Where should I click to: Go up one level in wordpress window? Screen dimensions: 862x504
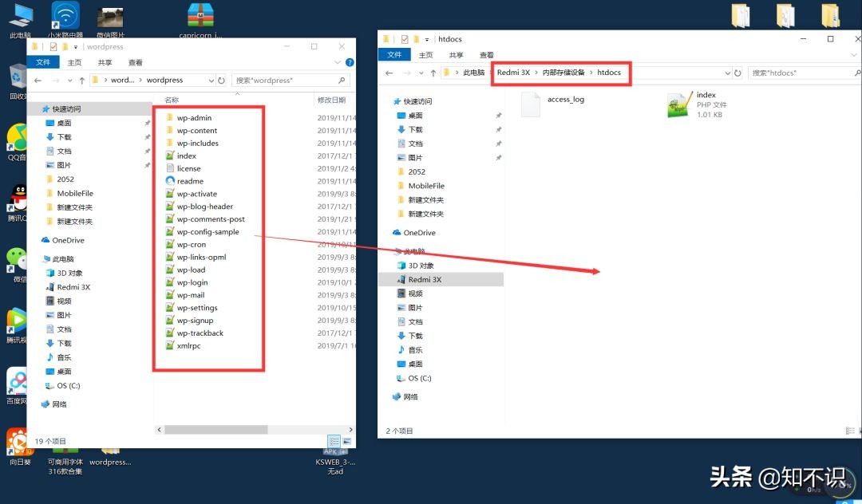[82, 81]
